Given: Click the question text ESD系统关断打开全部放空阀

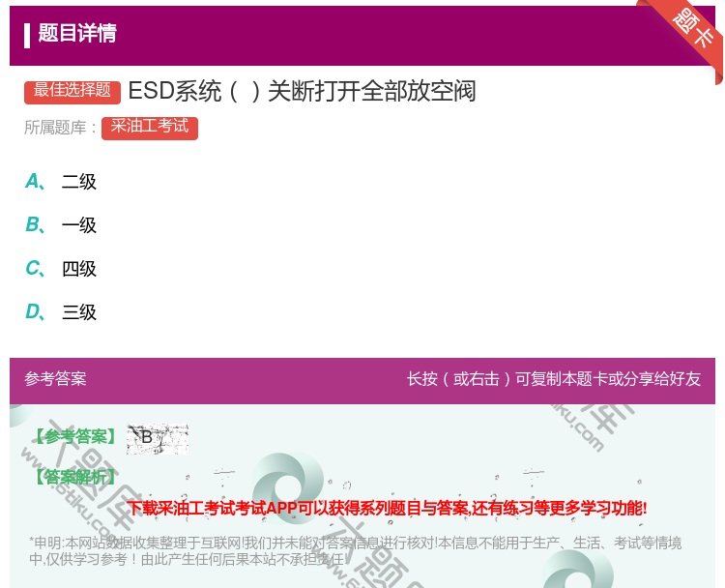Looking at the screenshot, I should point(302,91).
